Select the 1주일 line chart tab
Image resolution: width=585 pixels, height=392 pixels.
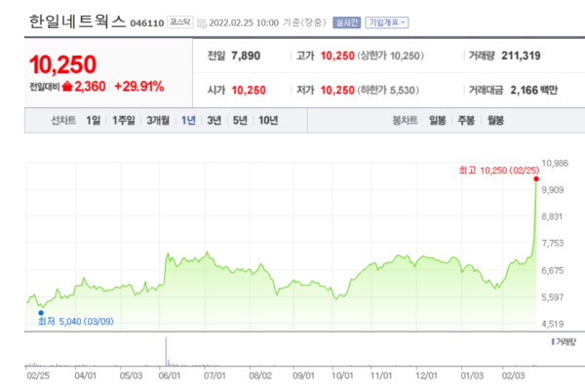pyautogui.click(x=124, y=121)
